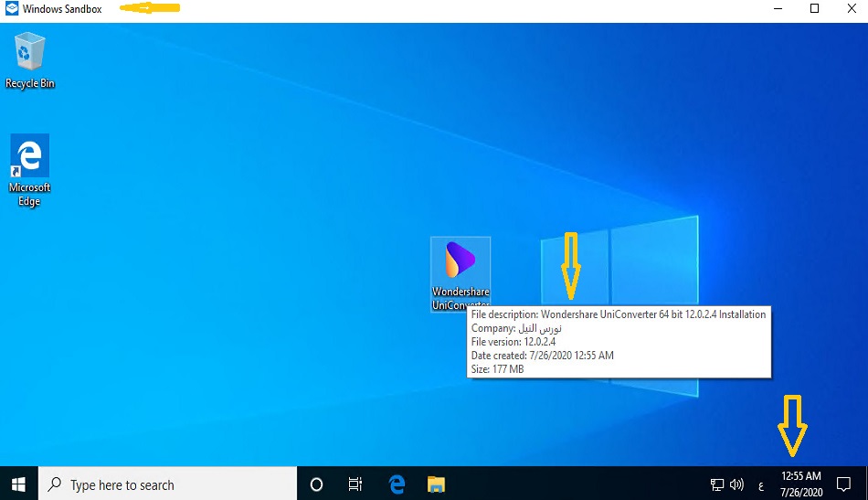Open the clock and calendar flyout
868x500 pixels.
point(801,484)
